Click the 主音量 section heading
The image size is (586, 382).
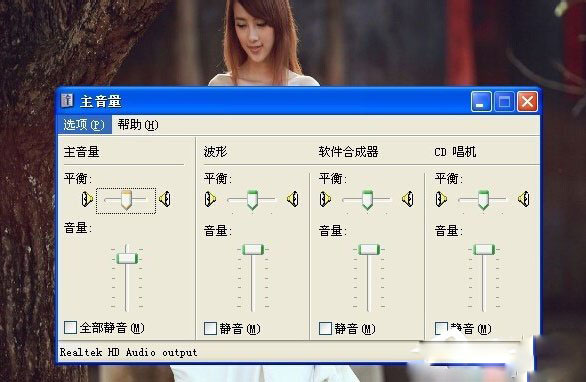tap(81, 152)
